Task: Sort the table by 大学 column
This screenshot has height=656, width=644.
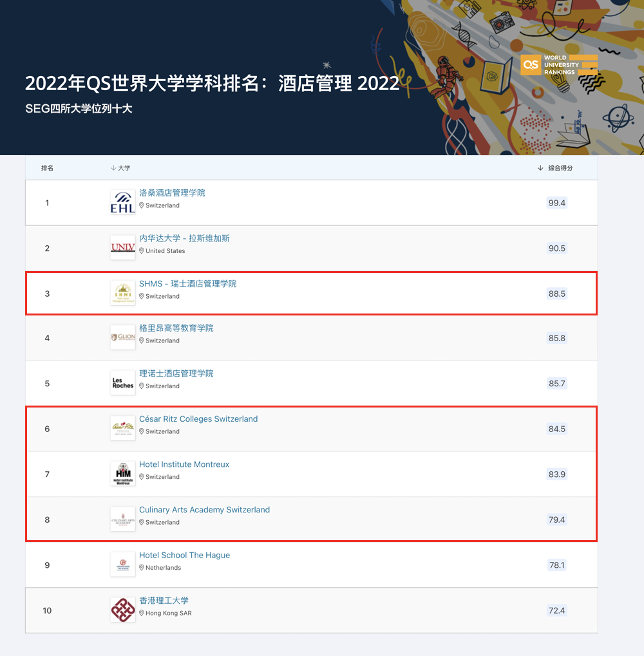Action: click(x=120, y=168)
